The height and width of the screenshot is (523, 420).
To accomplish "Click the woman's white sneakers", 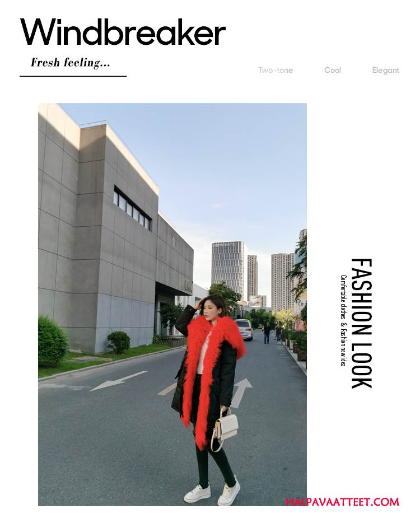I will click(x=212, y=493).
